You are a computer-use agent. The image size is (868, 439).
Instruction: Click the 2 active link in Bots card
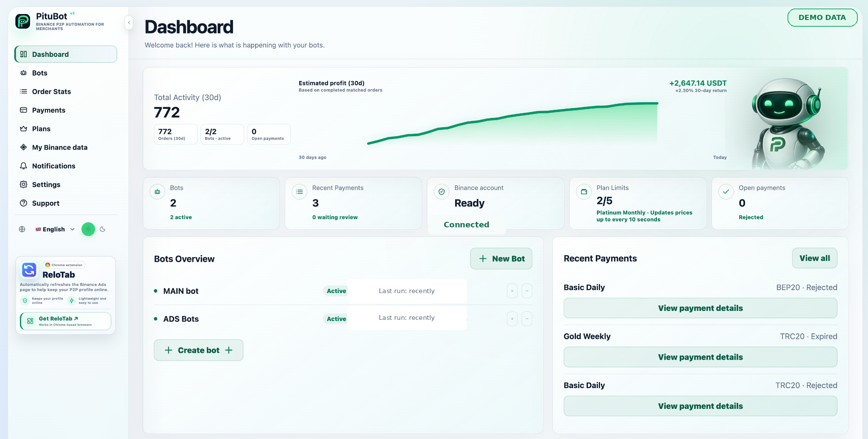click(181, 217)
